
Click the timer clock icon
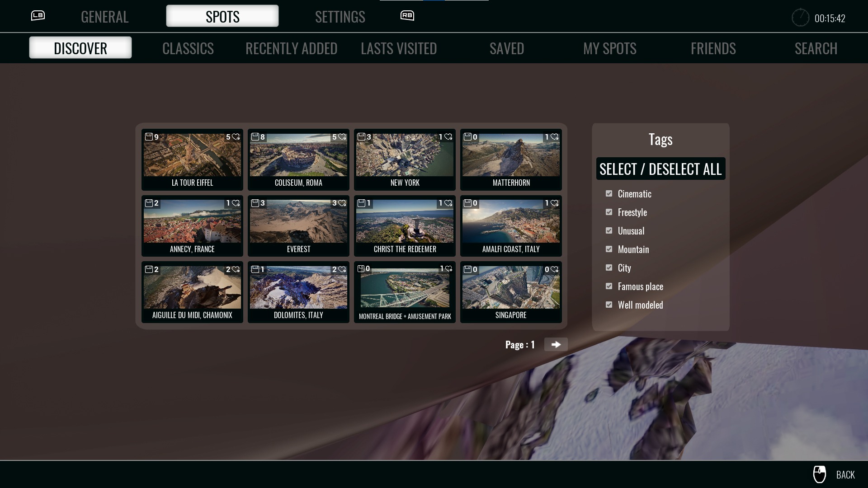(800, 18)
